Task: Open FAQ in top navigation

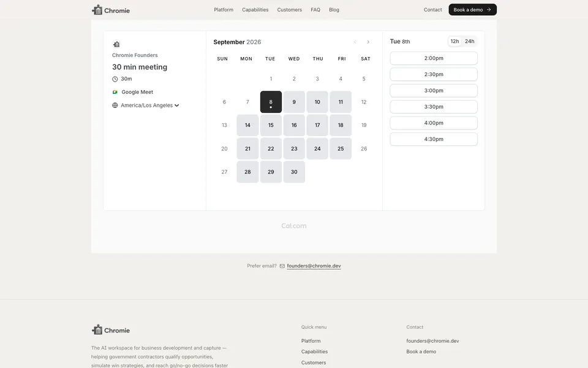Action: [315, 10]
